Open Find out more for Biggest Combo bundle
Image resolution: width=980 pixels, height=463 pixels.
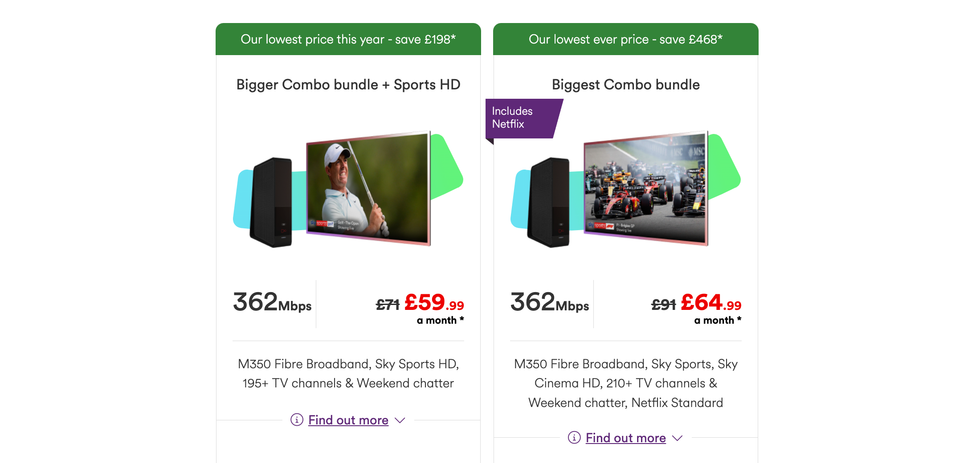[x=625, y=438]
